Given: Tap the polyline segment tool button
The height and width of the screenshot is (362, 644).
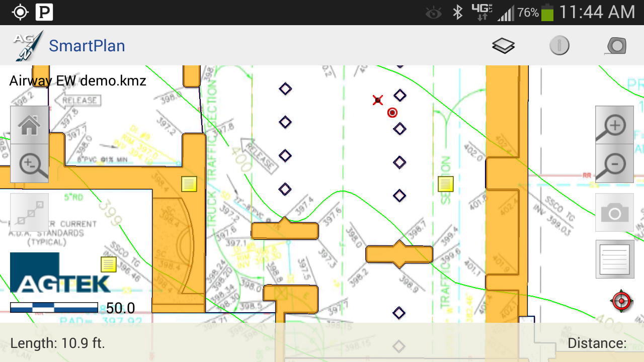Looking at the screenshot, I should click(30, 213).
